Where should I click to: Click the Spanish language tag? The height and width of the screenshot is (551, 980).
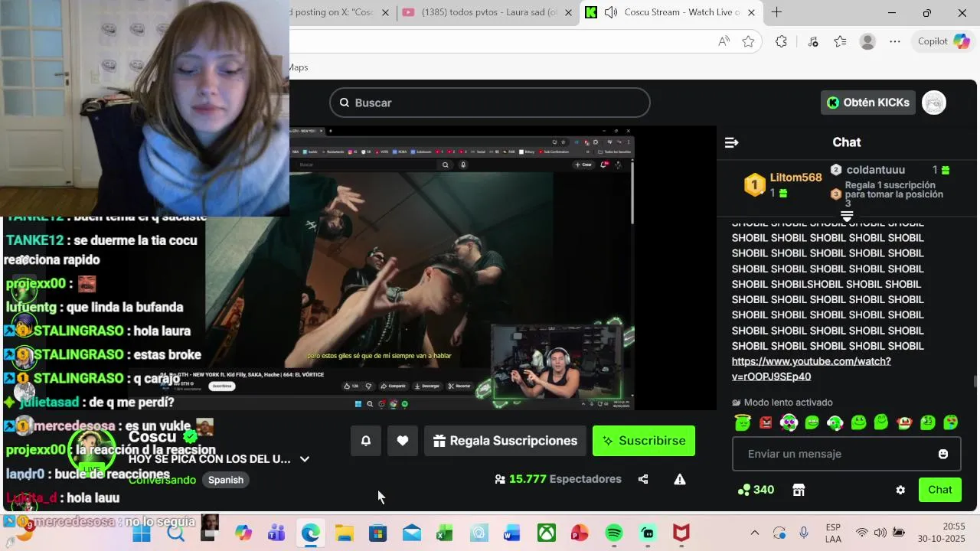(x=226, y=480)
